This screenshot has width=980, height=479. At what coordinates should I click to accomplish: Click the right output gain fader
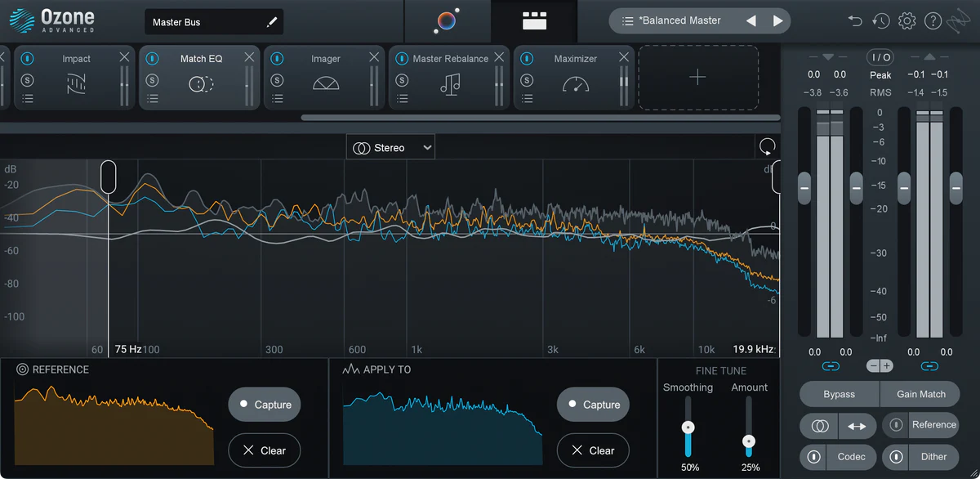pyautogui.click(x=956, y=188)
